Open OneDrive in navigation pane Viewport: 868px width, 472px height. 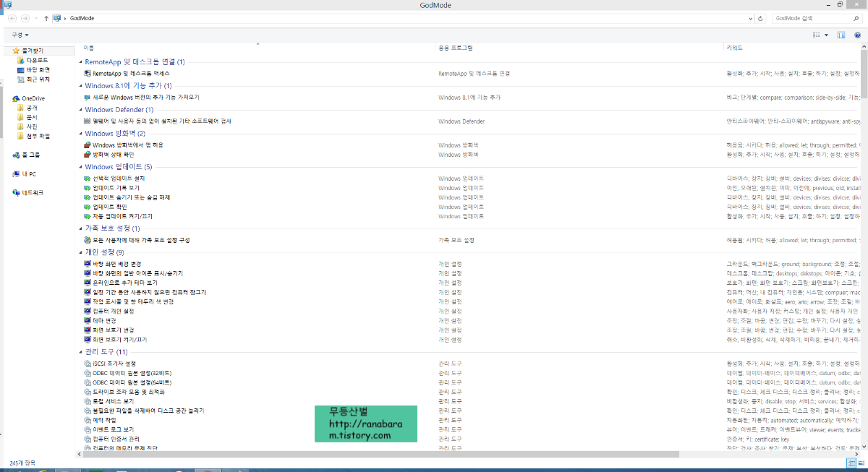(x=28, y=98)
